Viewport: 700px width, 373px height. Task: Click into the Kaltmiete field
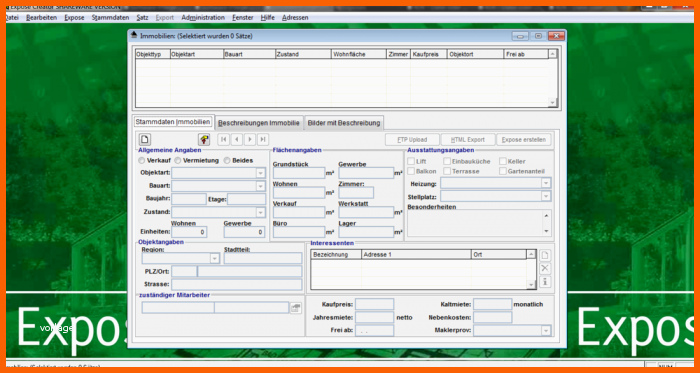coord(492,304)
